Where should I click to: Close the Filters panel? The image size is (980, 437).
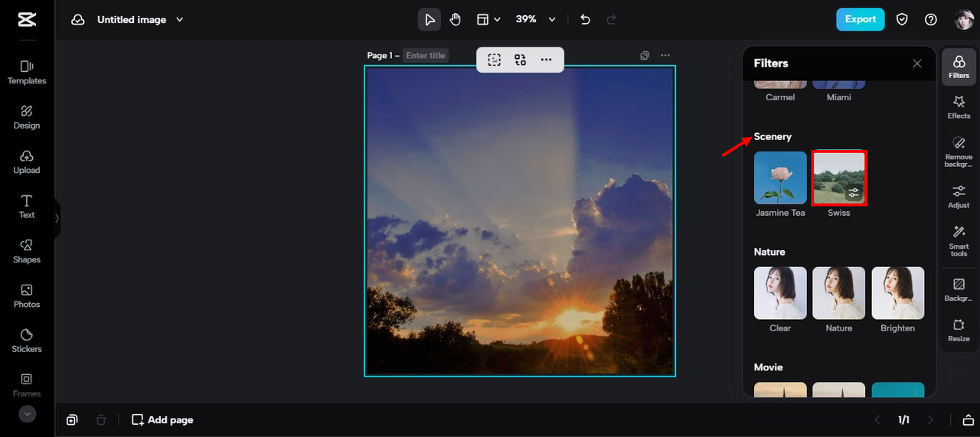[x=917, y=64]
